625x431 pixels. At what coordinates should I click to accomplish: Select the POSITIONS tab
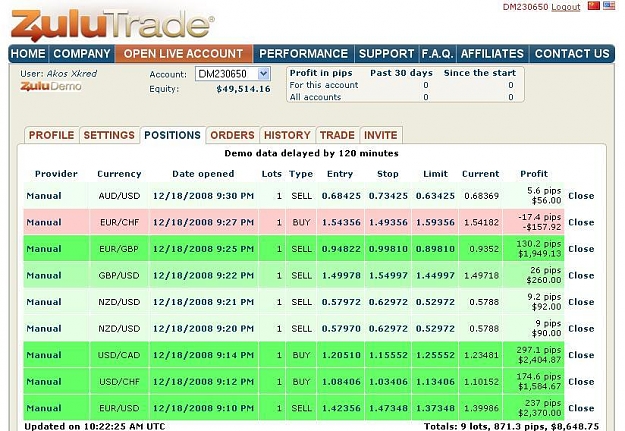pos(172,135)
